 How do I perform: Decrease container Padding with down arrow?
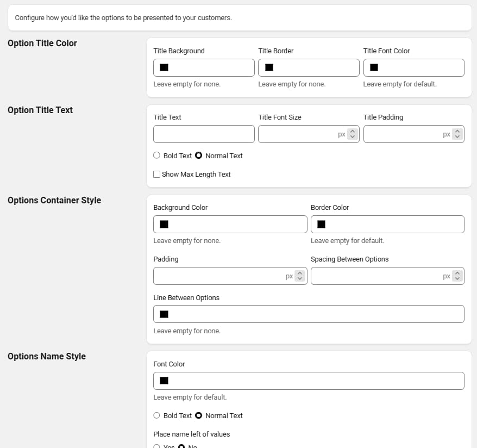click(x=300, y=278)
